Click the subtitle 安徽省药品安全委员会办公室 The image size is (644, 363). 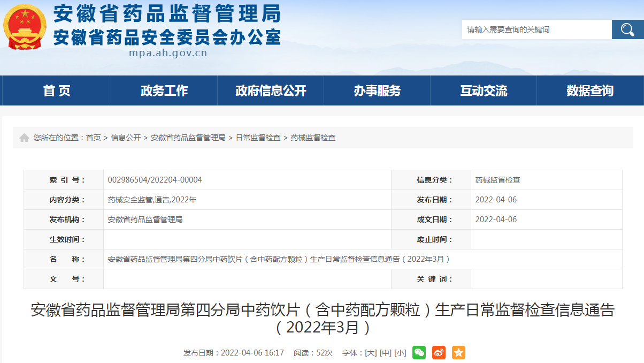point(167,36)
